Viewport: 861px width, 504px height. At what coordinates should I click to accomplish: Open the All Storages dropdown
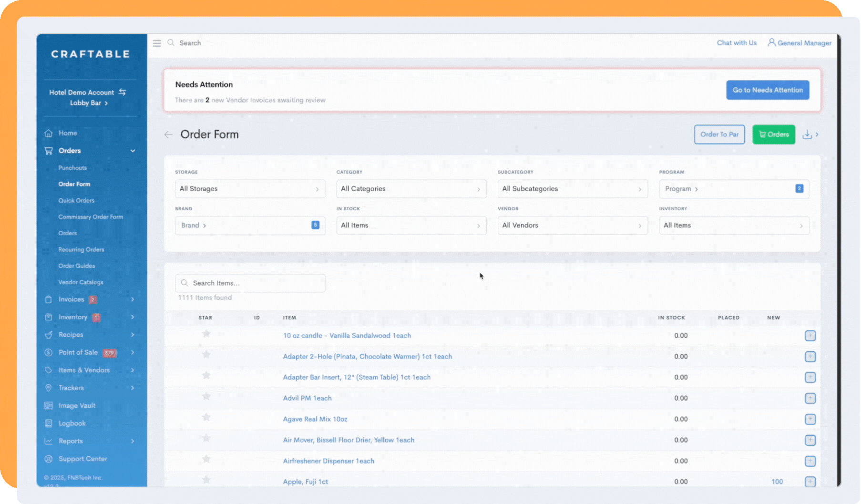pos(250,189)
